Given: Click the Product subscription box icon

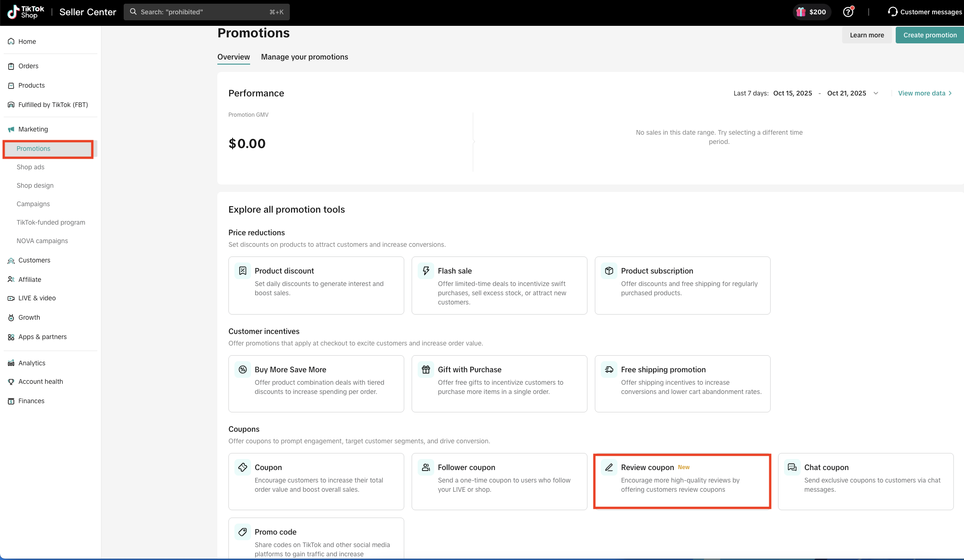Looking at the screenshot, I should pos(609,271).
